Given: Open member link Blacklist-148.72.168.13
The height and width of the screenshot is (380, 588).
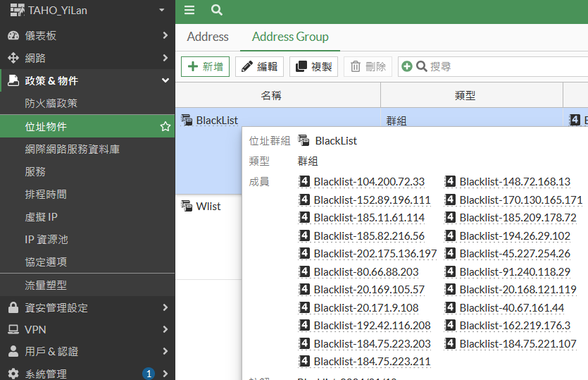Looking at the screenshot, I should (514, 182).
